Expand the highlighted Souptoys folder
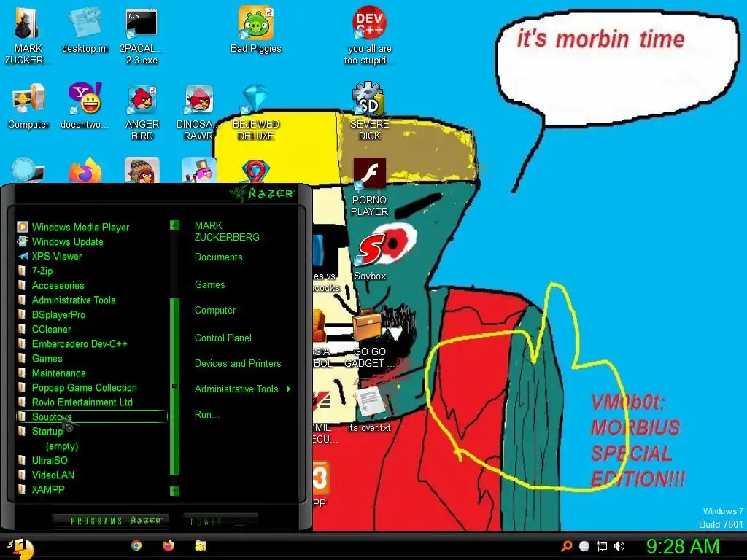Screen dimensions: 747x560 [91, 416]
